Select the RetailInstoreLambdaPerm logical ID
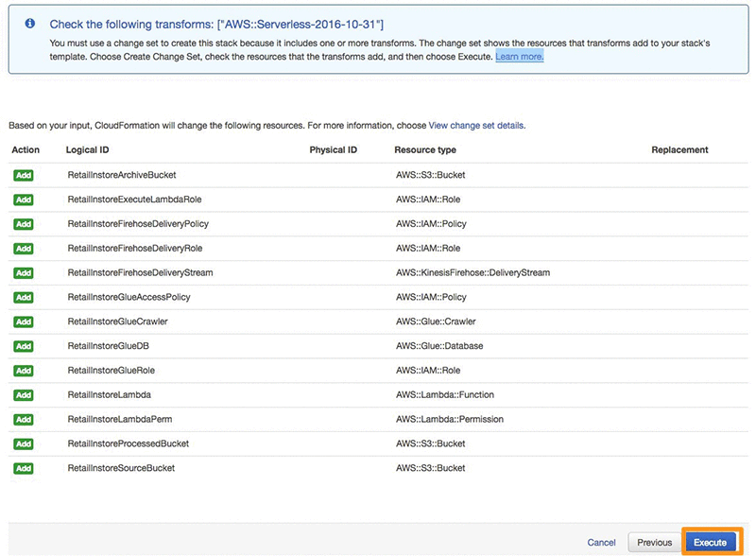Image resolution: width=756 pixels, height=556 pixels. [120, 419]
